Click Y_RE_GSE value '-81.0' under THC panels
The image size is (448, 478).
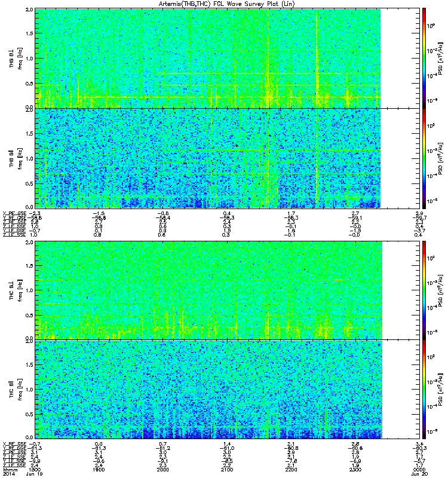[x=227, y=448]
